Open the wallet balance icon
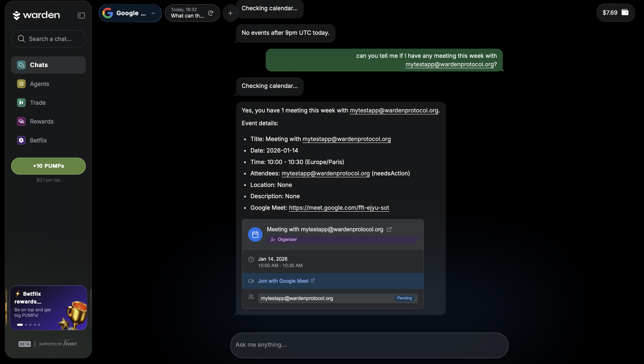Screen dimensions: 644x364 click(625, 13)
